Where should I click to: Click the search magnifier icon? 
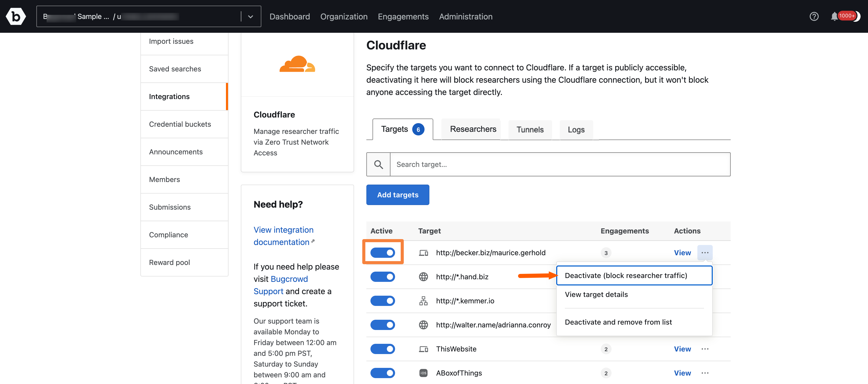pos(378,164)
